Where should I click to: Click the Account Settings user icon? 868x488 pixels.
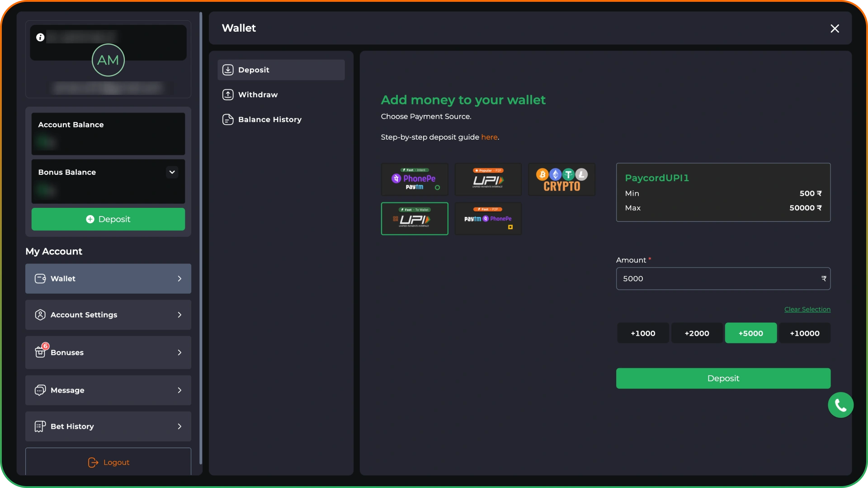click(40, 315)
